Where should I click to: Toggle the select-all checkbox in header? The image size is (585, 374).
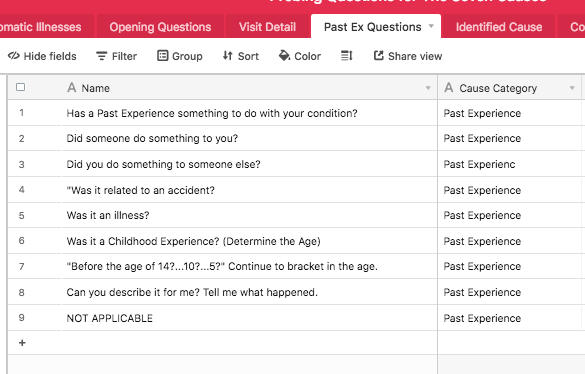[x=21, y=87]
